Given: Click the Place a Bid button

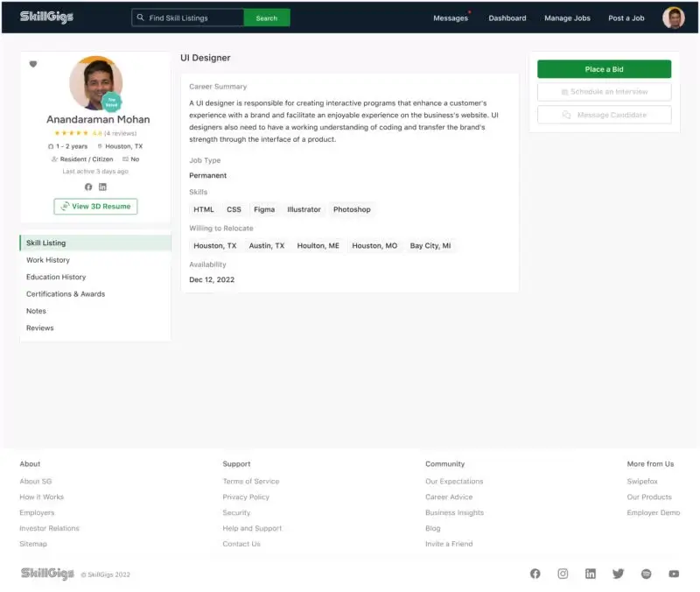Looking at the screenshot, I should click(604, 69).
